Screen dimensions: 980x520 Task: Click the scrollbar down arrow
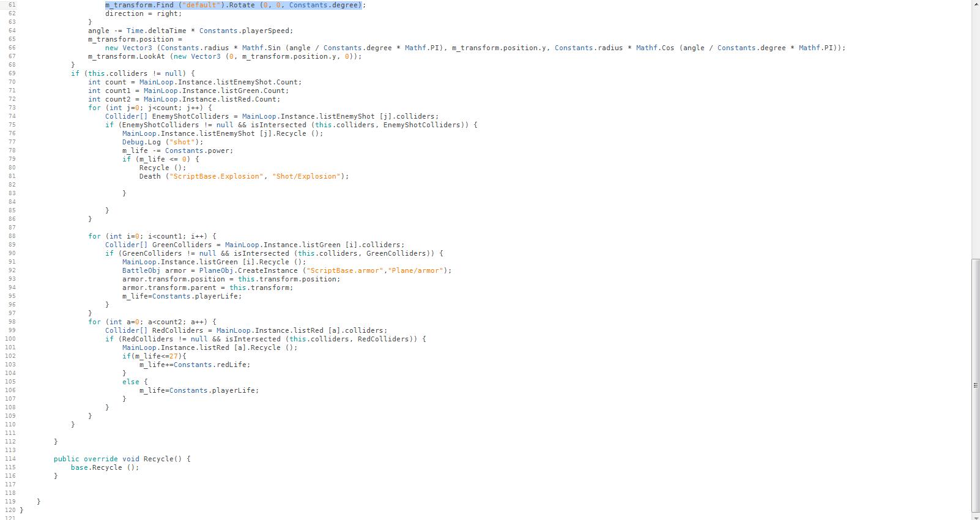(x=976, y=516)
